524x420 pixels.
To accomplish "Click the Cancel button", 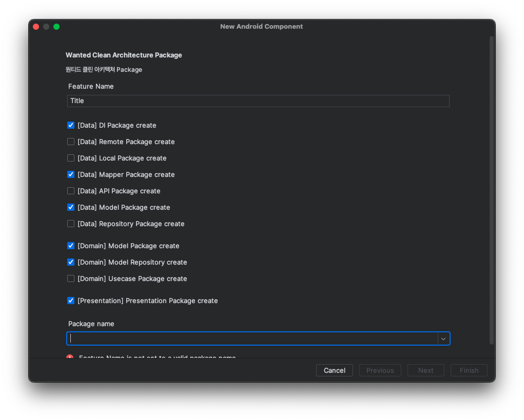I will [335, 370].
